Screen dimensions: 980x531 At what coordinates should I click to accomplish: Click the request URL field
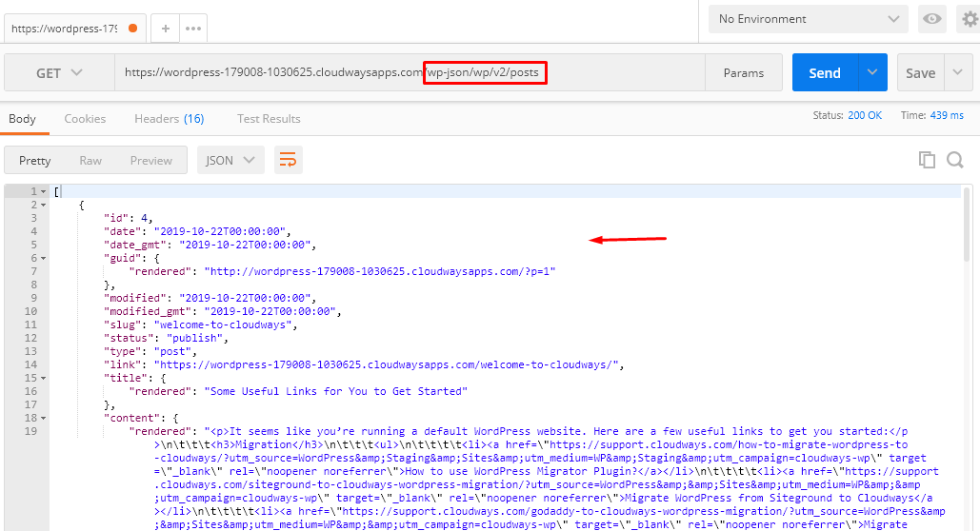tap(410, 72)
